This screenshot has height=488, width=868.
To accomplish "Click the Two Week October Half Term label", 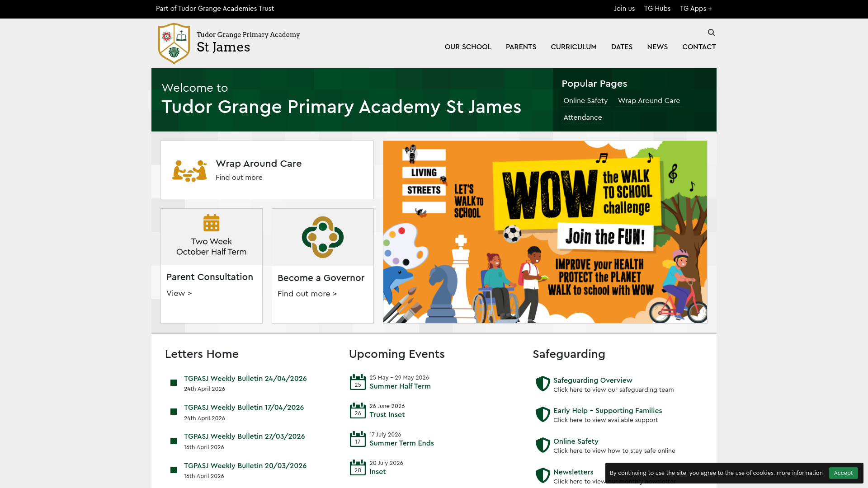I will (x=212, y=247).
